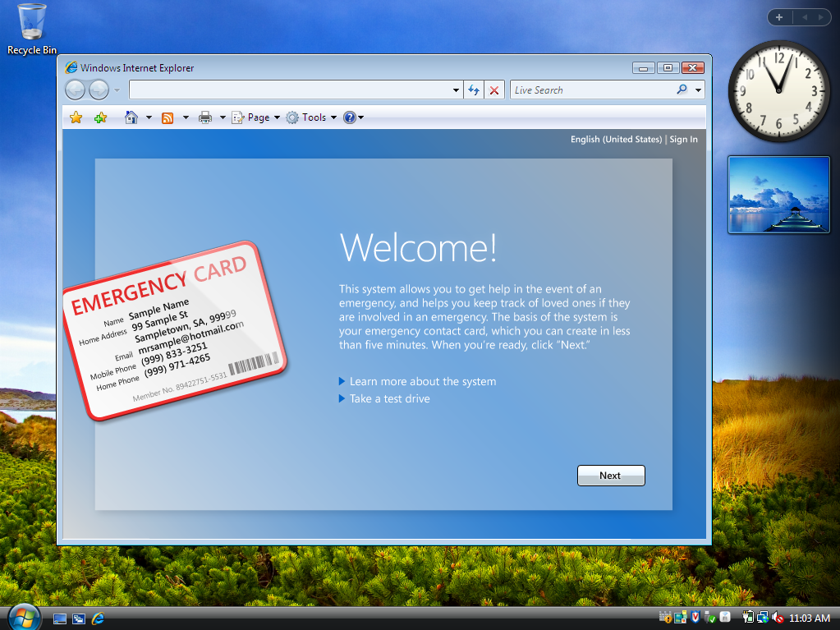Click the RSS feeds icon

click(x=168, y=117)
